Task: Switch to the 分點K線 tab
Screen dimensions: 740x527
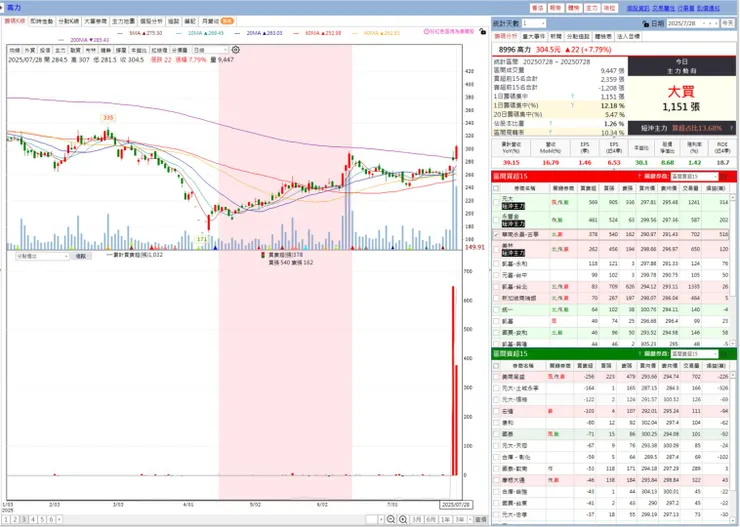Action: (x=68, y=21)
